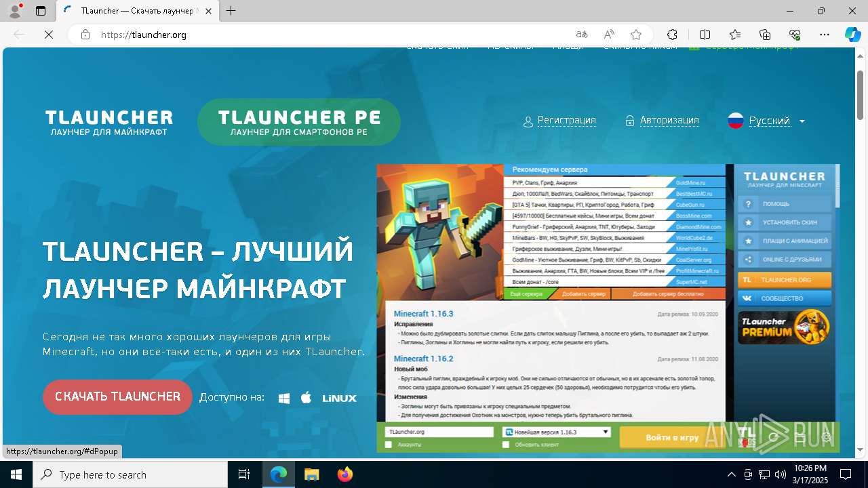The image size is (868, 488).
Task: Open the Copilot sidebar icon
Action: (852, 35)
